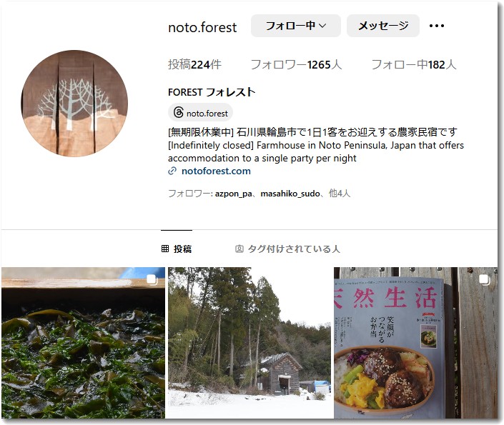Open the tree profile picture
This screenshot has height=425, width=504.
pos(74,104)
